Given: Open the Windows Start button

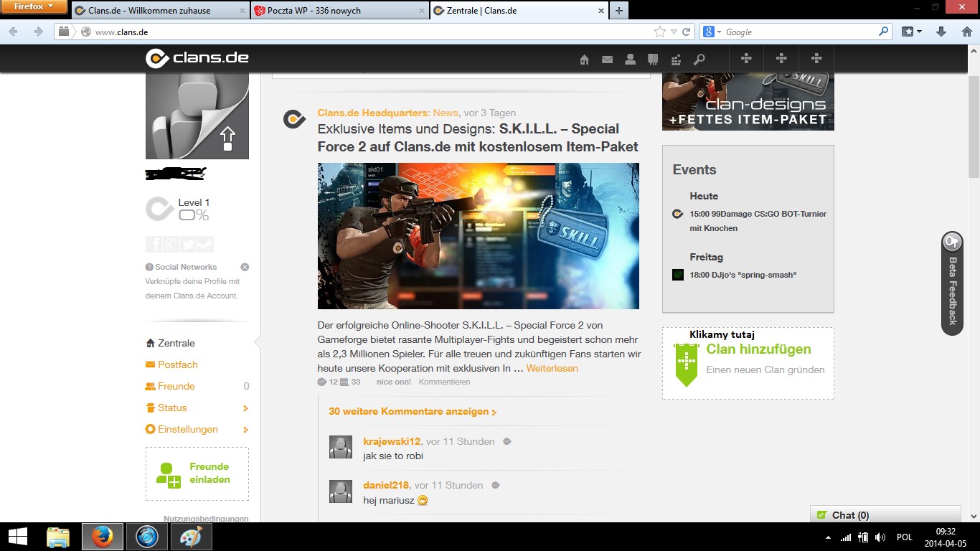Looking at the screenshot, I should (x=17, y=536).
